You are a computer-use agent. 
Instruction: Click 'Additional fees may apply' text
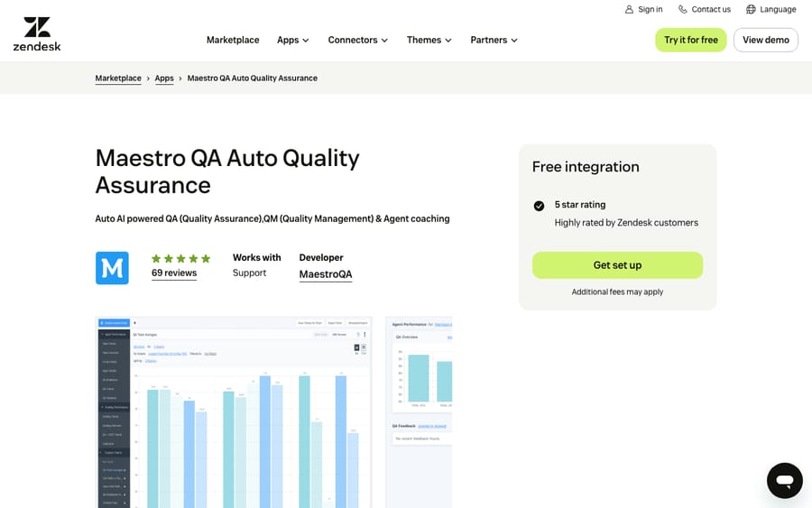pyautogui.click(x=617, y=292)
